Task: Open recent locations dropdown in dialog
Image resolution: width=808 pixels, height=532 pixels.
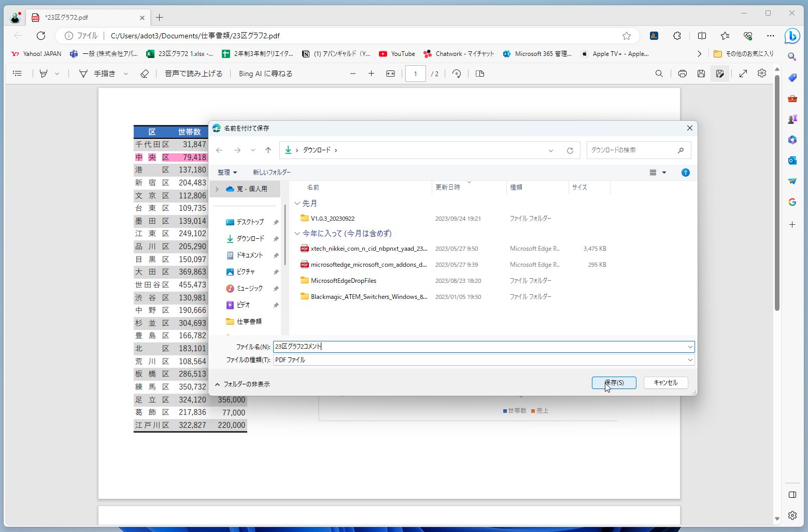Action: pos(253,150)
